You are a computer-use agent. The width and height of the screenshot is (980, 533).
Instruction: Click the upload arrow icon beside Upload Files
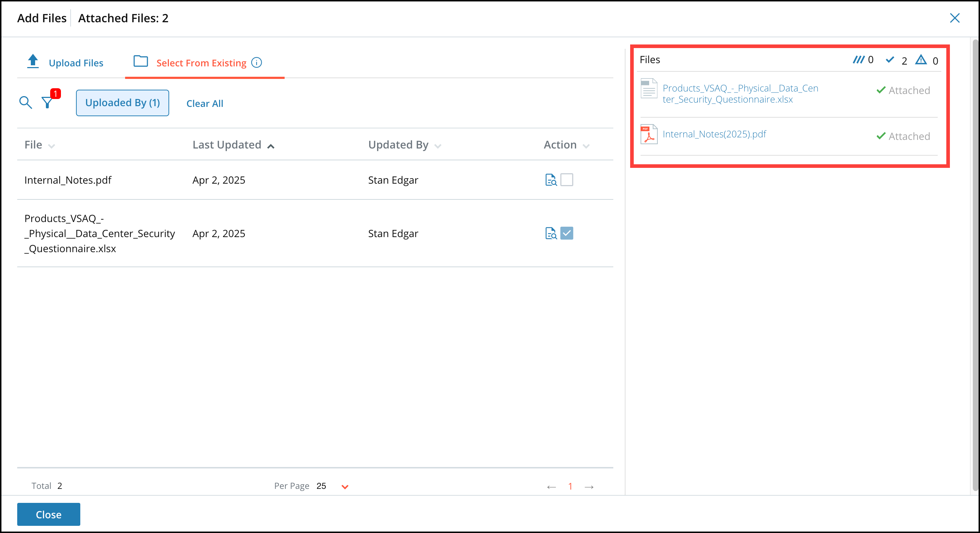tap(33, 61)
